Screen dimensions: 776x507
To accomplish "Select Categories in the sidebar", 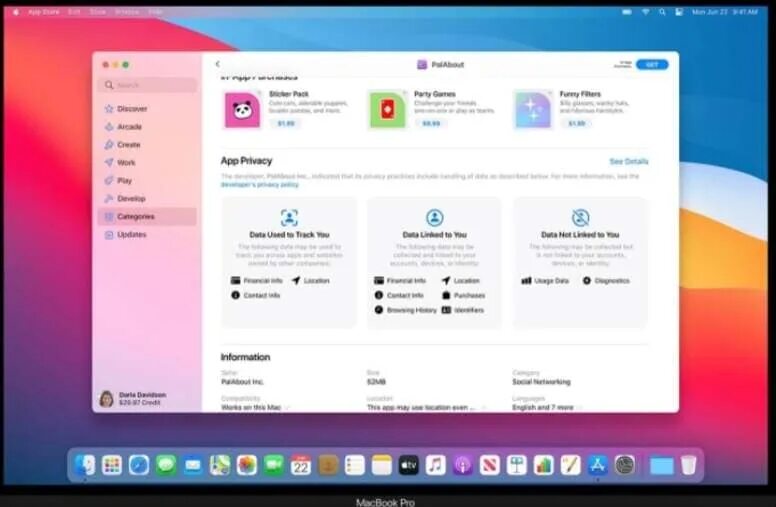I will 147,216.
